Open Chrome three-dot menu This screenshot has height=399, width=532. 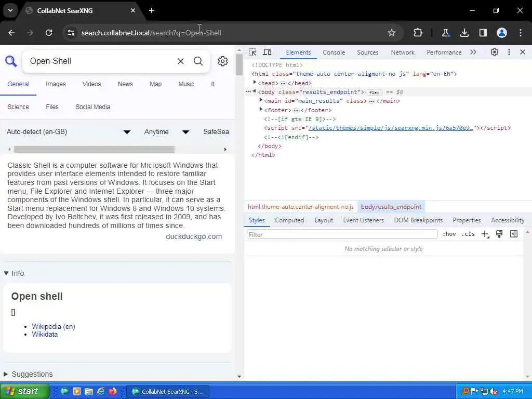click(x=521, y=33)
